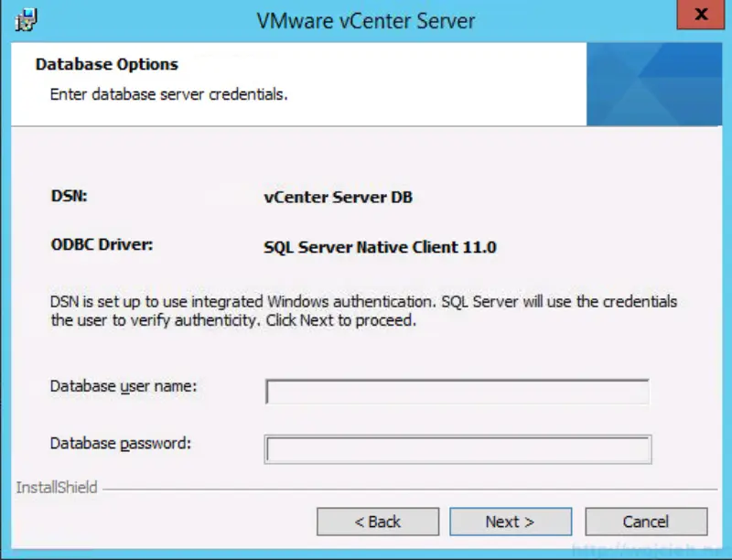Go back using the Back button

tap(378, 522)
